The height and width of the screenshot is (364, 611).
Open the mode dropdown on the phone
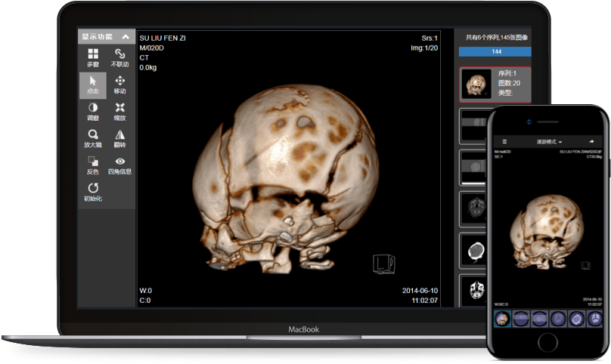tap(549, 141)
